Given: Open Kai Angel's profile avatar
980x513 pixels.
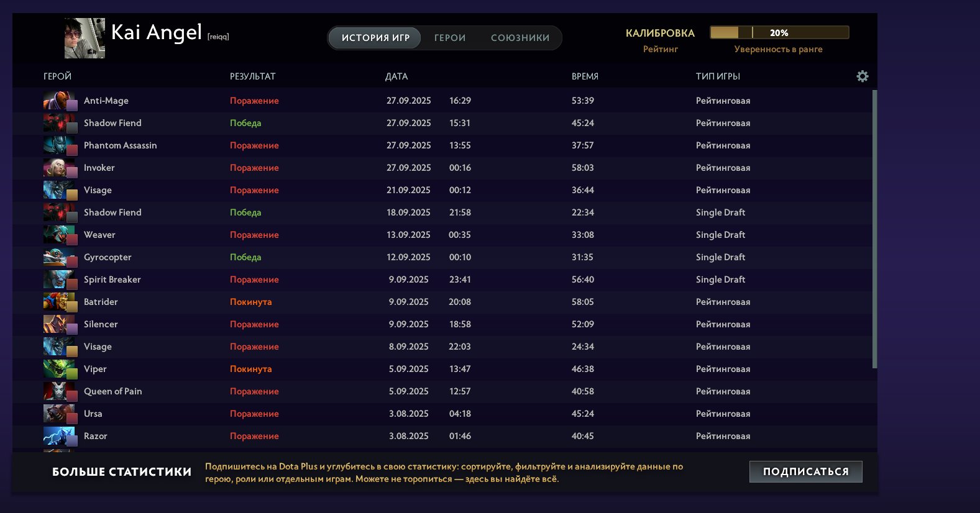Looking at the screenshot, I should (85, 38).
